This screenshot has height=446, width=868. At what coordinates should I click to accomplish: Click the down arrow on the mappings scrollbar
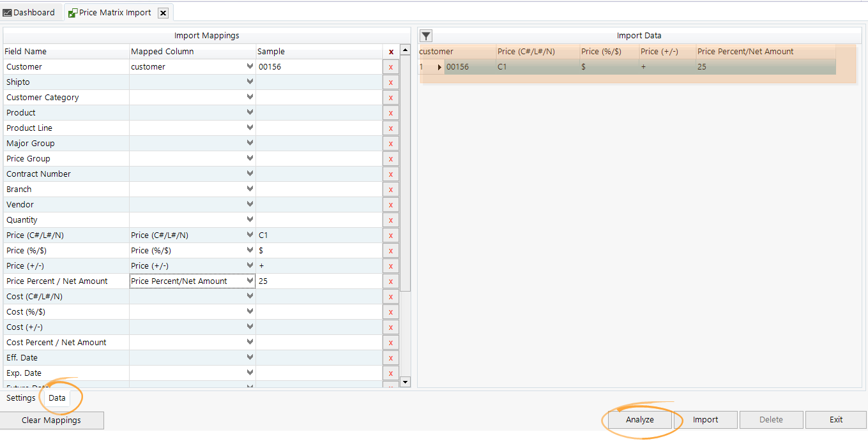point(404,382)
